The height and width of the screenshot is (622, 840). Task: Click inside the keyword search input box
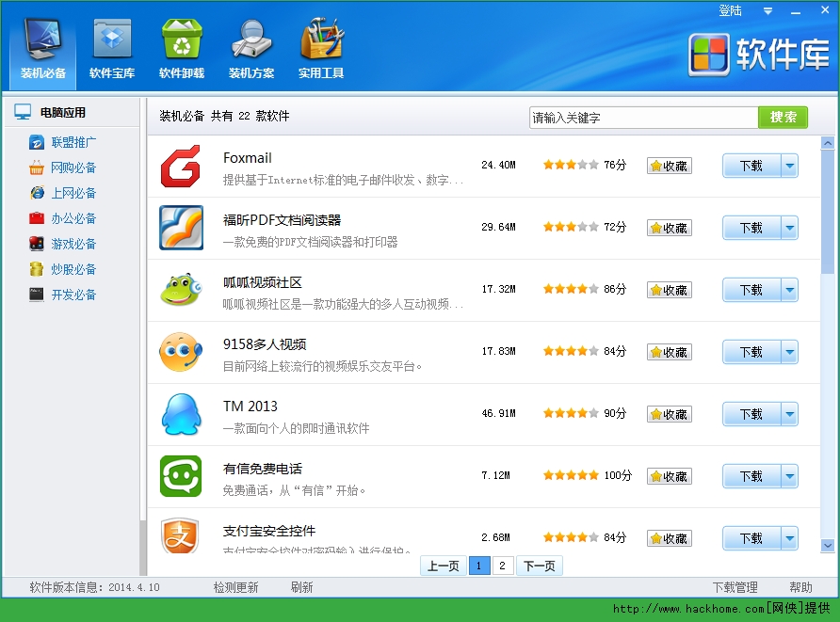(x=643, y=118)
